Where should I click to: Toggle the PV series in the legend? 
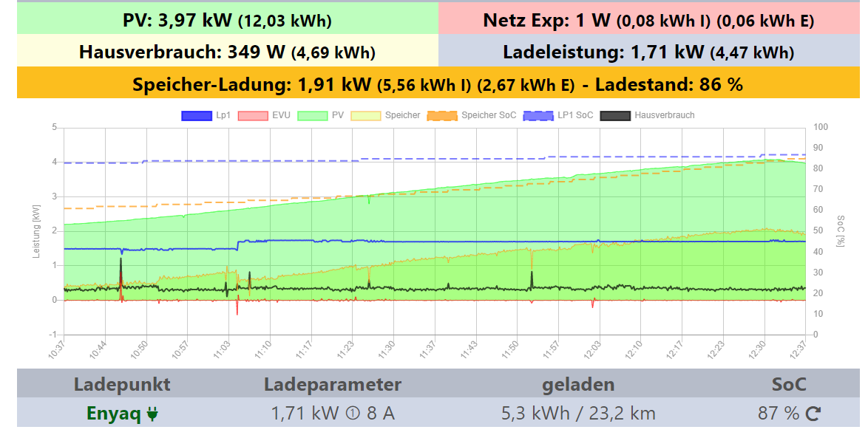point(321,115)
